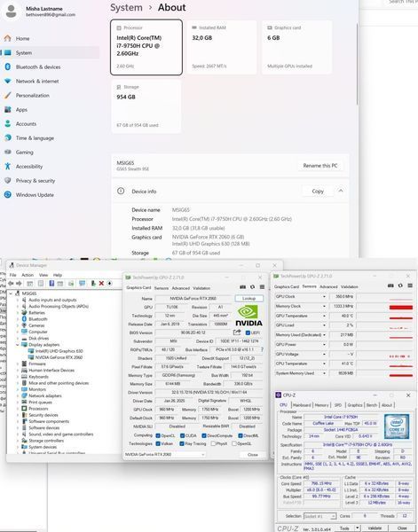Click BIOS export share icon in GPU-Z
Image resolution: width=418 pixels, height=532 pixels.
pos(237,332)
